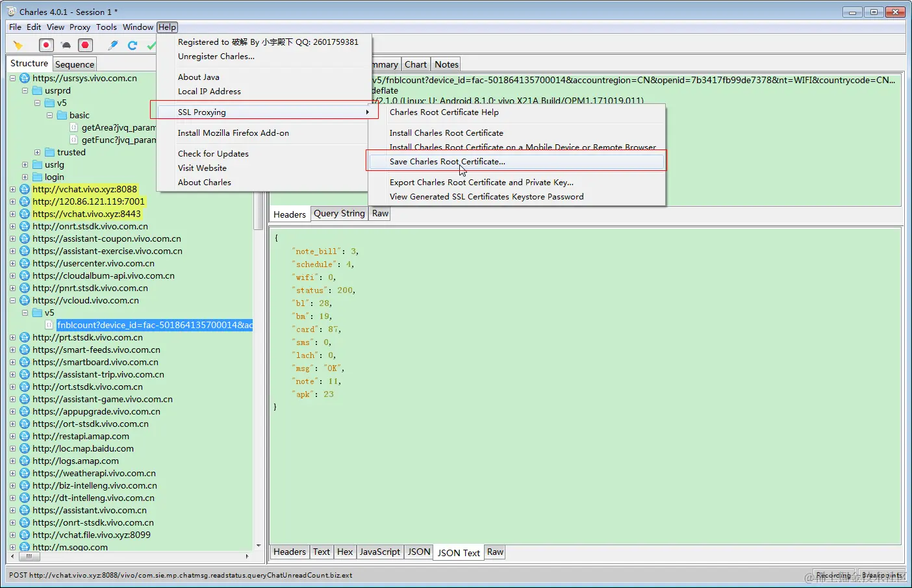Click the login folder icon

point(37,177)
